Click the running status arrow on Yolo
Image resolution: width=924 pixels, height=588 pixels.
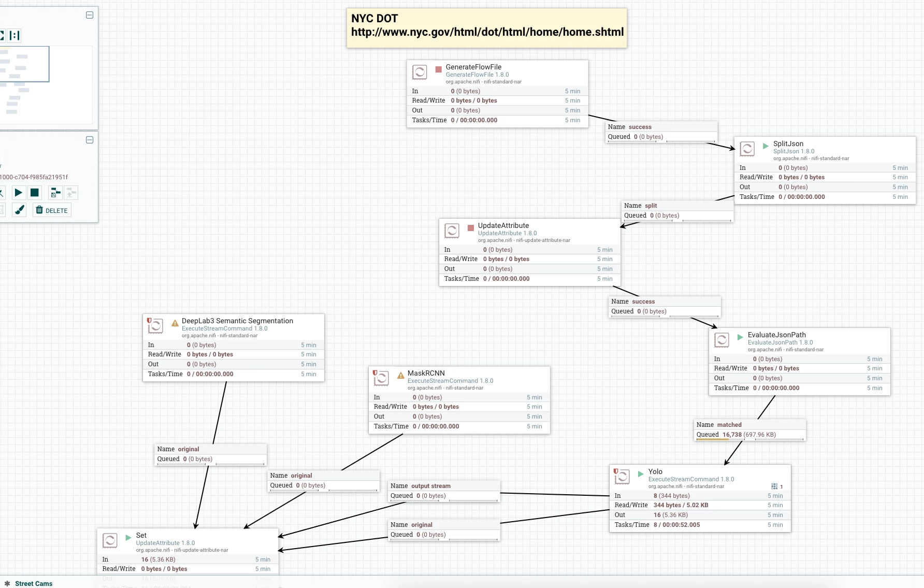tap(641, 474)
